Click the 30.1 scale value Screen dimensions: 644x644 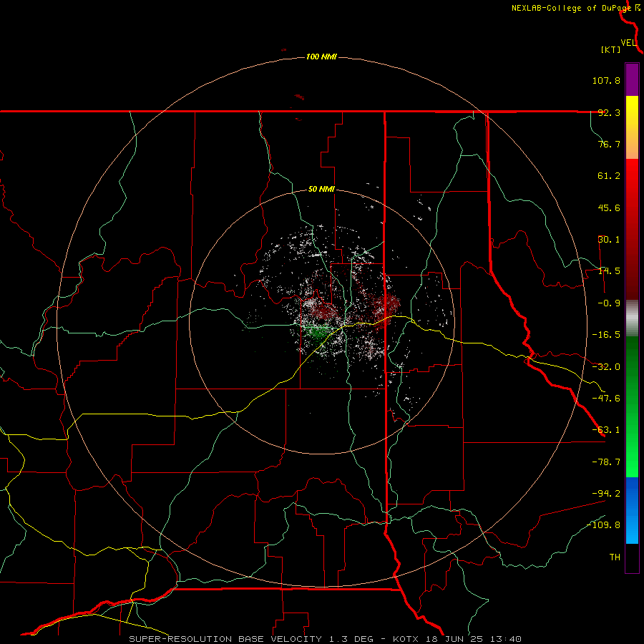point(609,240)
